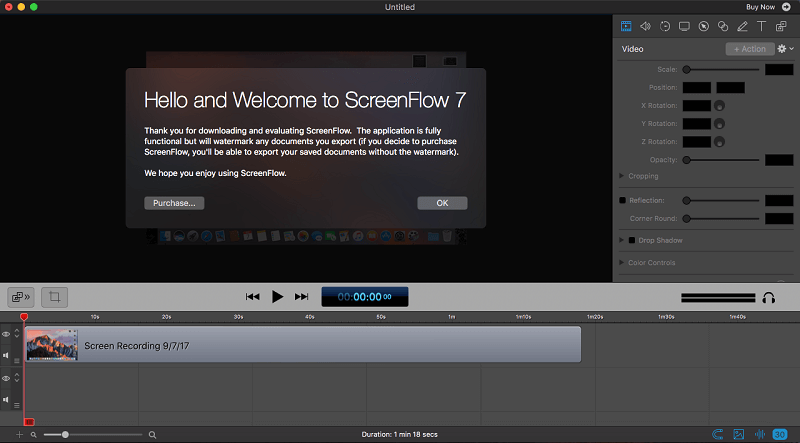The height and width of the screenshot is (443, 800).
Task: Mute the second track speaker icon
Action: click(x=6, y=399)
